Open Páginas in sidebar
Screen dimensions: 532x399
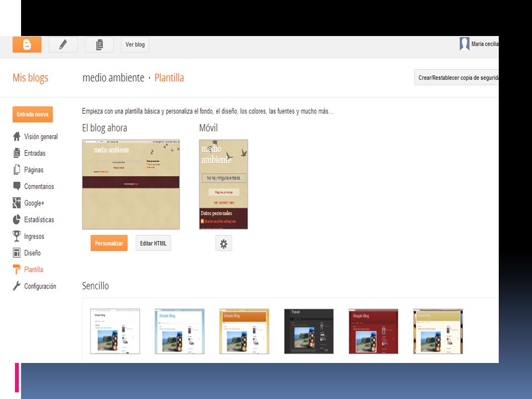click(34, 170)
